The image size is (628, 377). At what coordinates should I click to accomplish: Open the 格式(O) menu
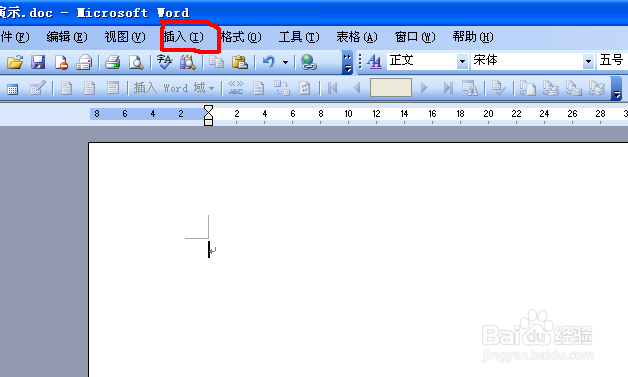[241, 37]
